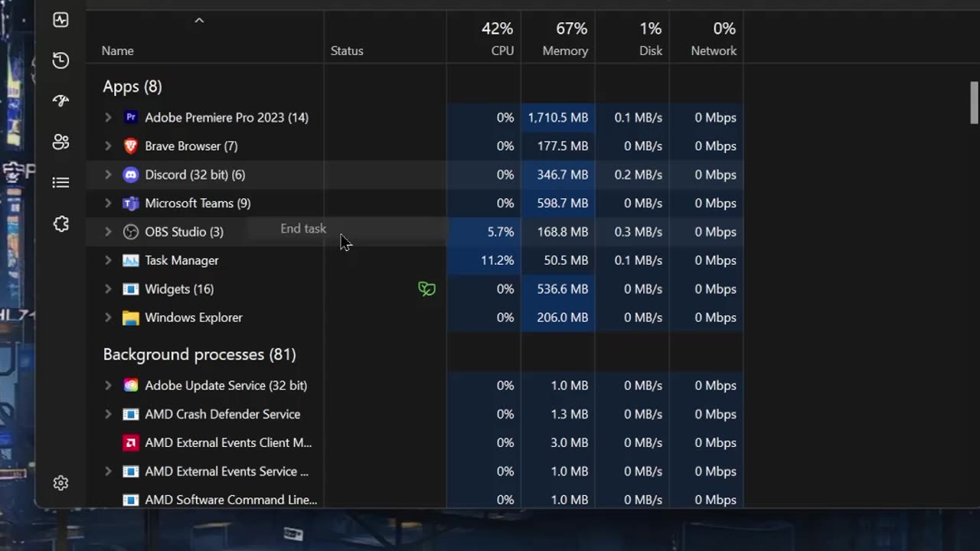
Task: Expand the Microsoft Teams group
Action: 108,203
